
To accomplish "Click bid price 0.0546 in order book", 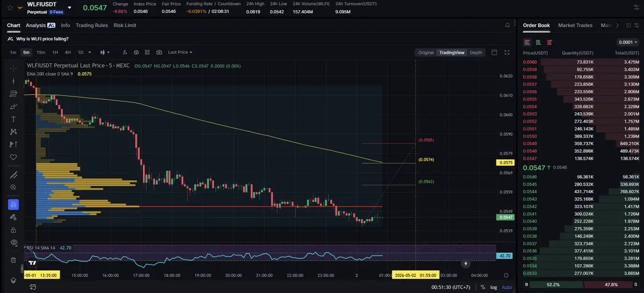I will coord(529,177).
